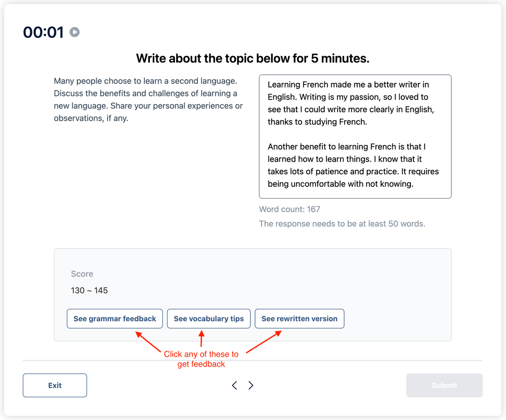Open grammar feedback for your response

pyautogui.click(x=114, y=318)
